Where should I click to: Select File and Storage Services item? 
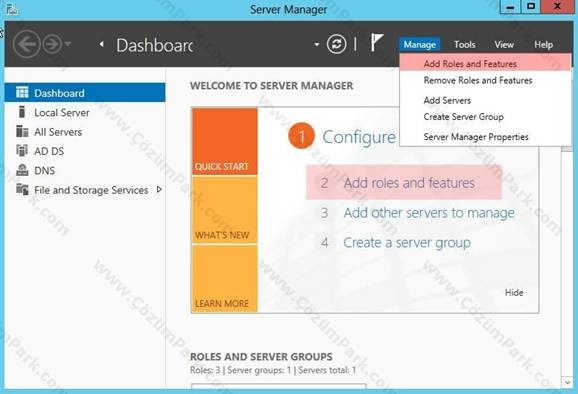pyautogui.click(x=85, y=190)
